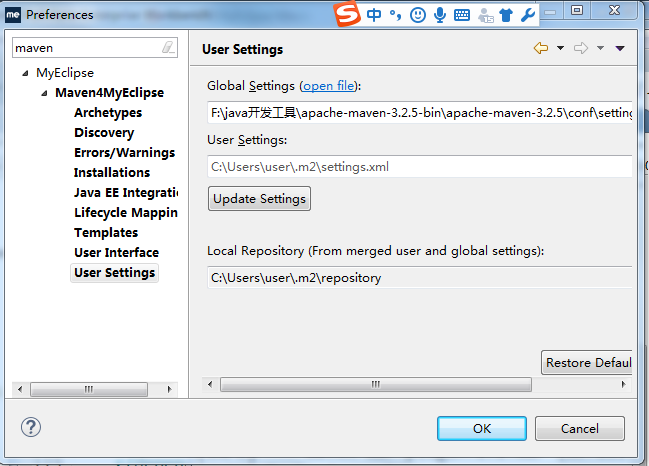This screenshot has width=649, height=466.
Task: Click the settings pane scroll right arrow
Action: click(x=623, y=384)
